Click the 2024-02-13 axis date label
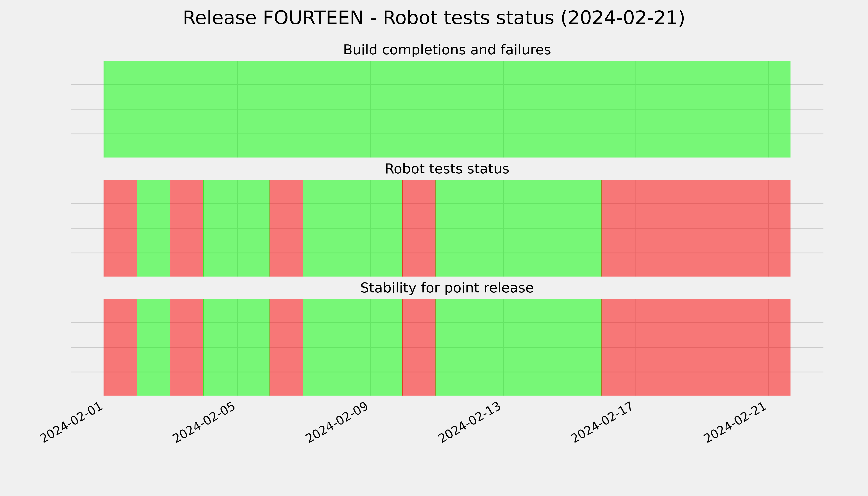Screen dimensions: 868x496 point(470,422)
